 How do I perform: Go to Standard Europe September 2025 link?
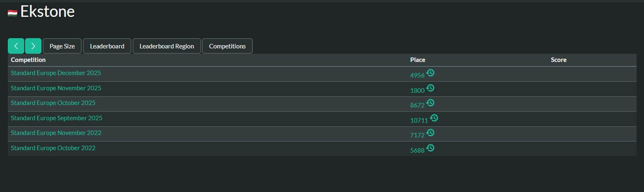57,118
